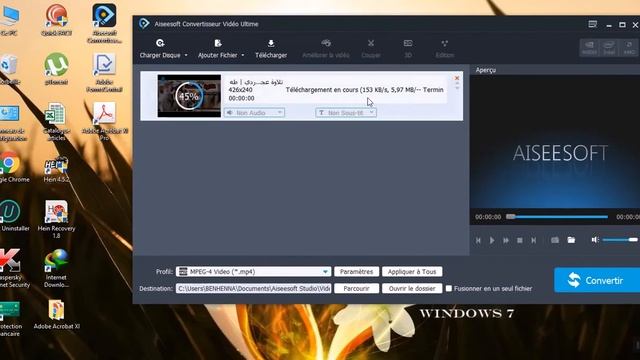This screenshot has width=640, height=360.
Task: Skip to next in the preview player
Action: 533,240
